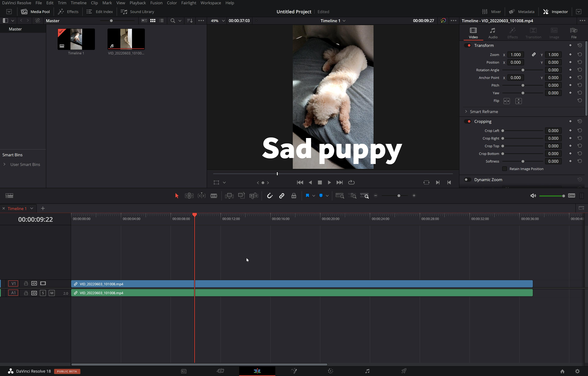Open the Sound Library
588x376 pixels.
(138, 11)
